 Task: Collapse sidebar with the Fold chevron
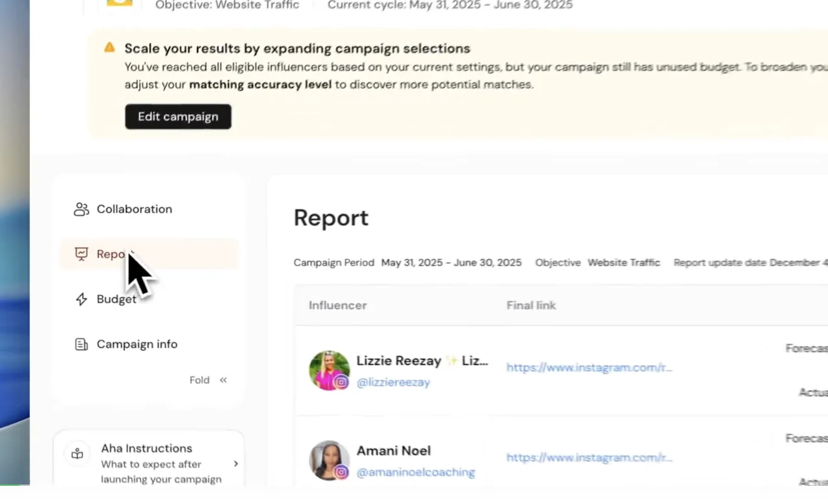point(223,380)
